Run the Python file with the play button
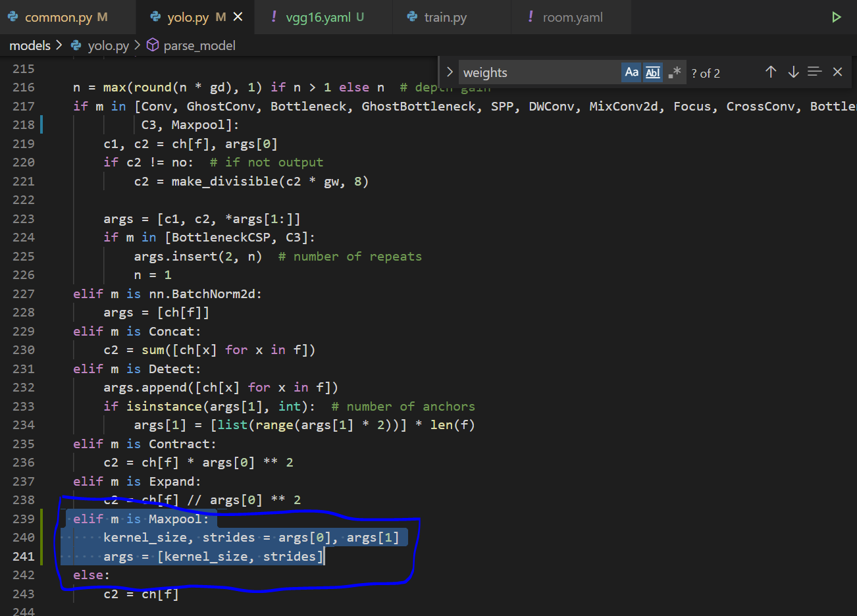Viewport: 857px width, 616px height. 836,17
